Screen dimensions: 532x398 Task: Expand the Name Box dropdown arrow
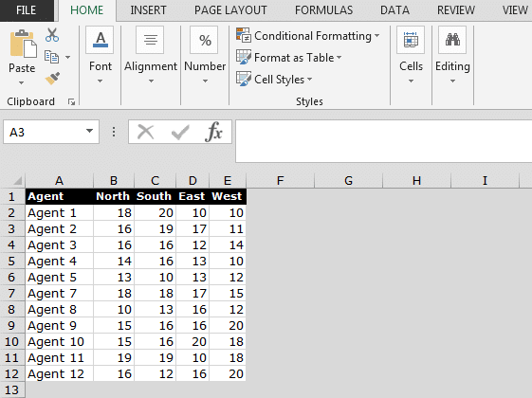(89, 131)
